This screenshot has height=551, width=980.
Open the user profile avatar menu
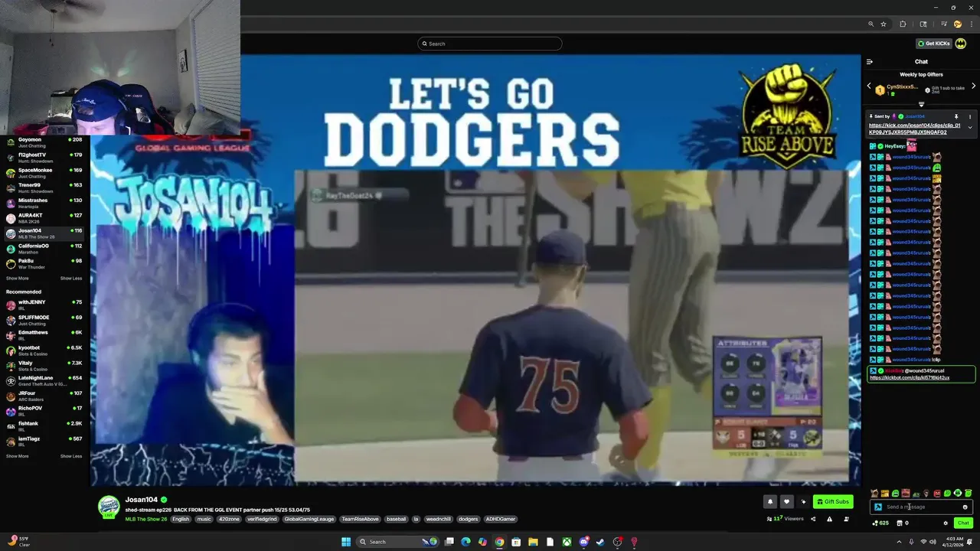[x=960, y=44]
